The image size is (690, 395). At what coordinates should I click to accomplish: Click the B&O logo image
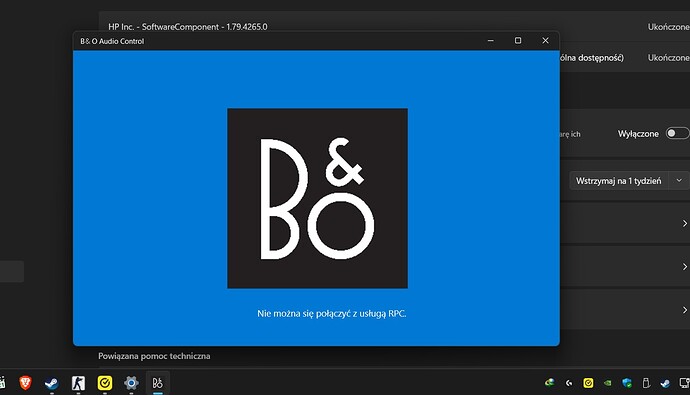(x=317, y=198)
